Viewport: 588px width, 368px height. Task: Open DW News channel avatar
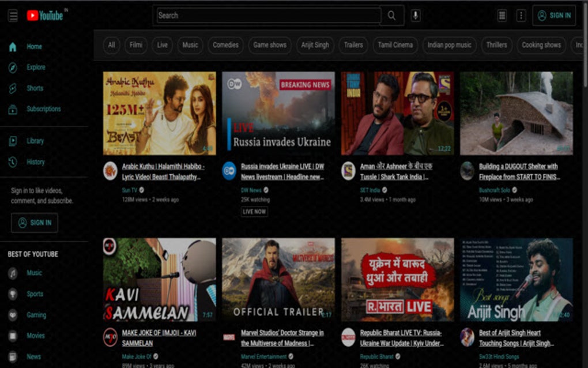(x=229, y=171)
